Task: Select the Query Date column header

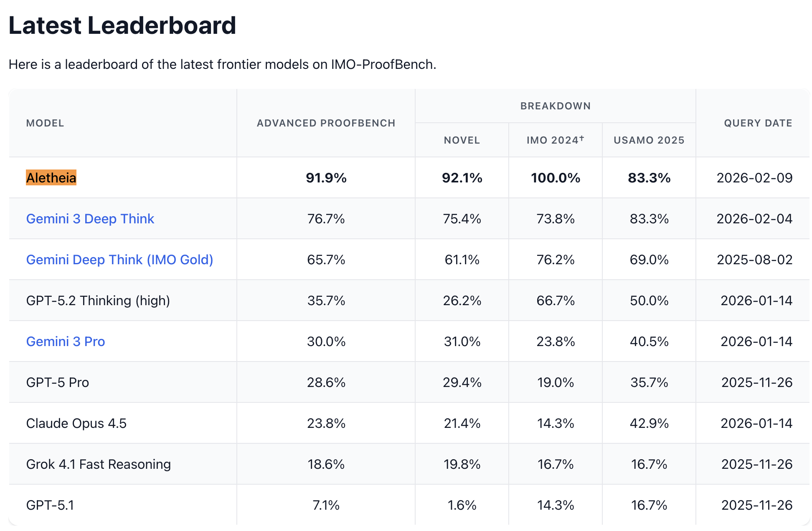Action: click(758, 123)
